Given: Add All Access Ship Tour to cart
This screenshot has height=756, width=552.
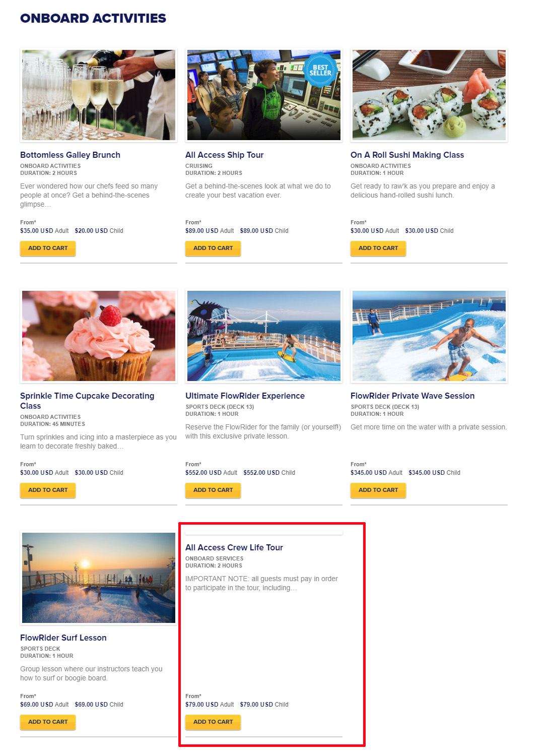Looking at the screenshot, I should (x=213, y=248).
